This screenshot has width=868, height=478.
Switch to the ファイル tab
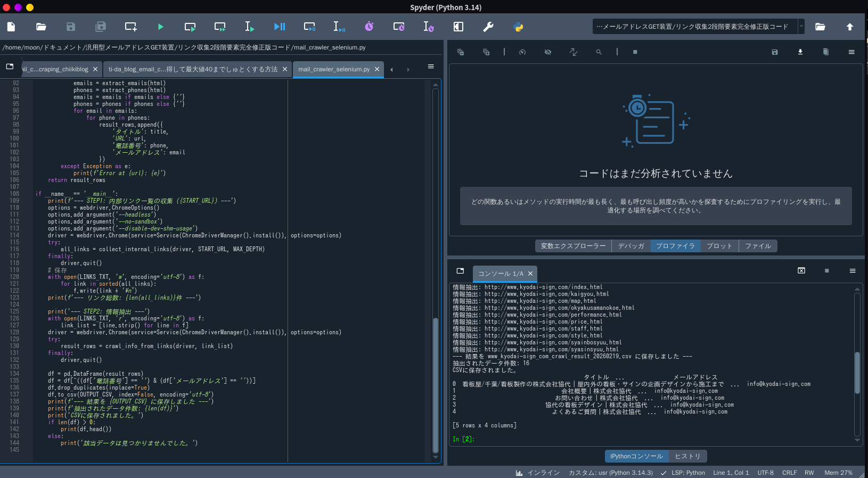pos(758,246)
